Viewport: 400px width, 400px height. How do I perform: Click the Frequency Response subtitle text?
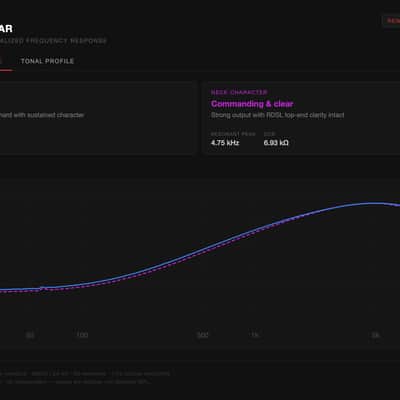click(x=53, y=41)
